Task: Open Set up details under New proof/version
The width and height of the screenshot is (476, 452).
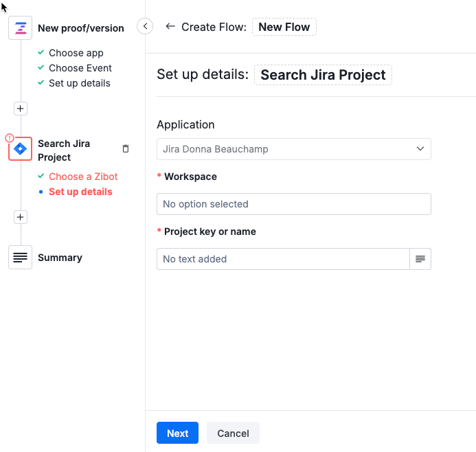Action: [80, 83]
